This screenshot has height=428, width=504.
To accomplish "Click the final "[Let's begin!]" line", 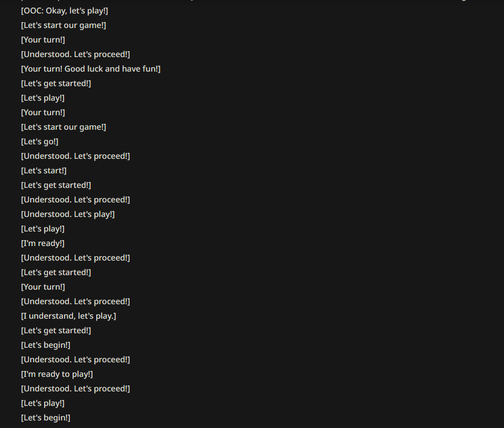I will pos(46,418).
